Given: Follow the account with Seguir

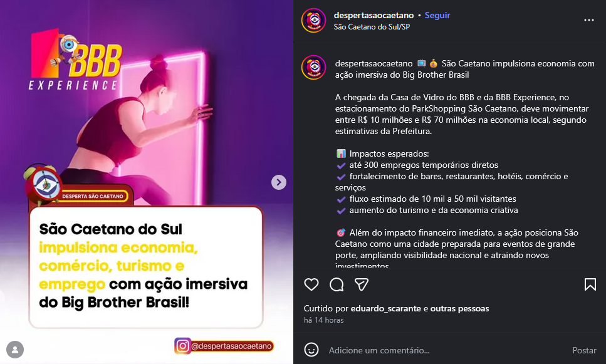Looking at the screenshot, I should click(437, 15).
